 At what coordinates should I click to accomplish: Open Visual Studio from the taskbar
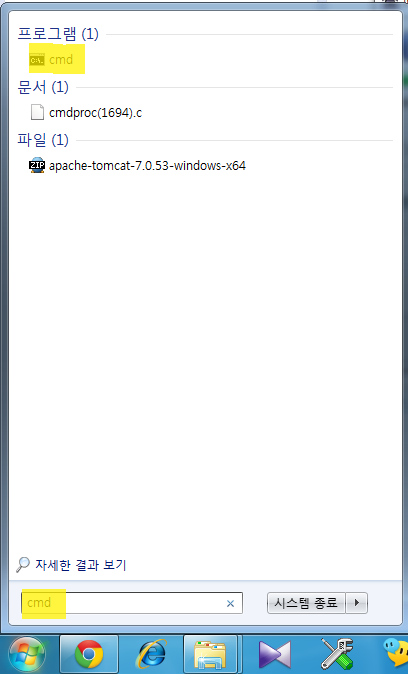[x=275, y=654]
